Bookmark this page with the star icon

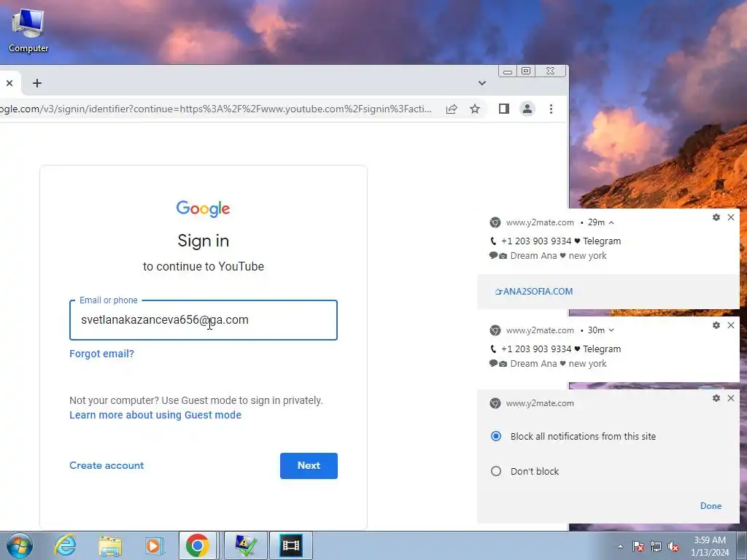(475, 109)
